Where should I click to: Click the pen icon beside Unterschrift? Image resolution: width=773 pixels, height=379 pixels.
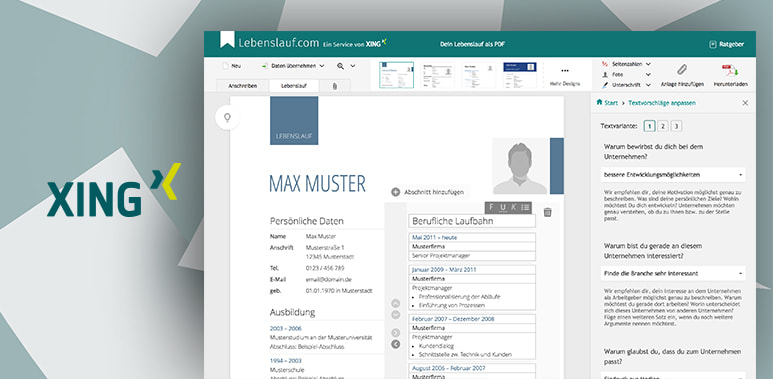tap(605, 85)
